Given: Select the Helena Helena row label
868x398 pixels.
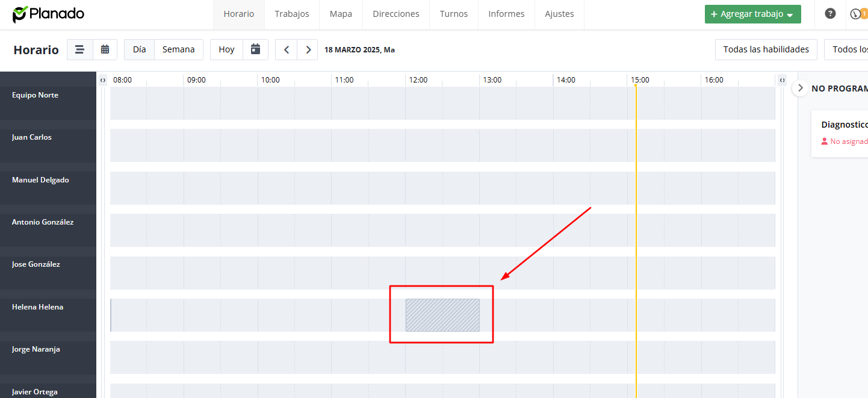Looking at the screenshot, I should coord(37,307).
